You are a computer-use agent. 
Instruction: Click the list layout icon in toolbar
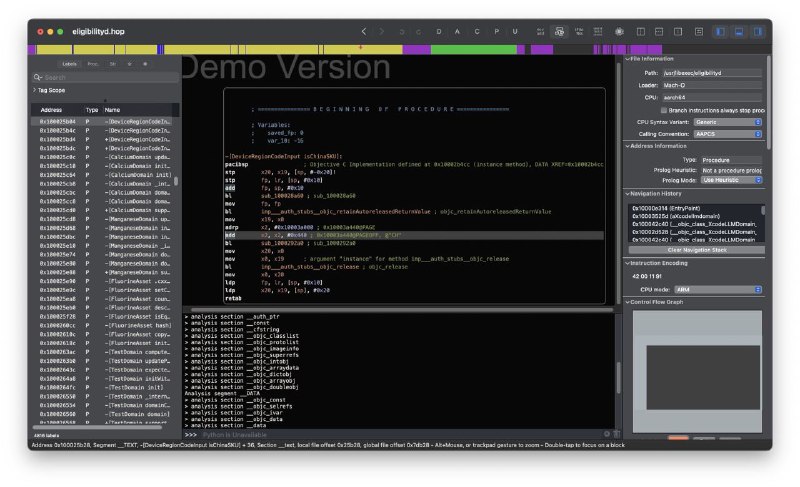(699, 32)
